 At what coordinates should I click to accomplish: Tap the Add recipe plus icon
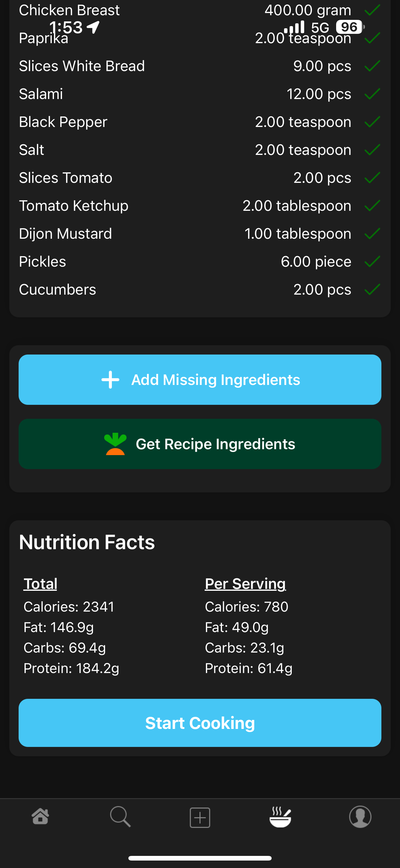[x=200, y=817]
